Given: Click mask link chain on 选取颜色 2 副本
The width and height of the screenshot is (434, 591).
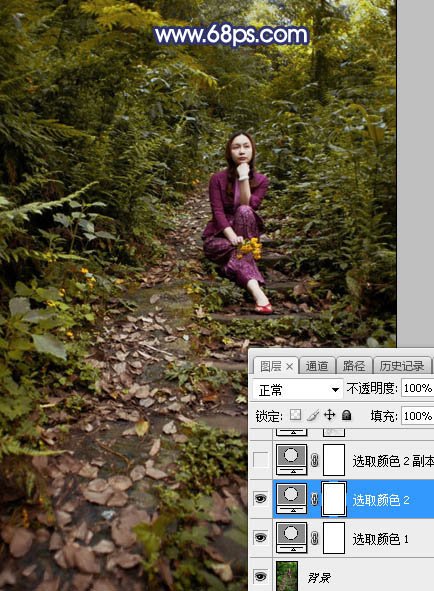Looking at the screenshot, I should [315, 460].
